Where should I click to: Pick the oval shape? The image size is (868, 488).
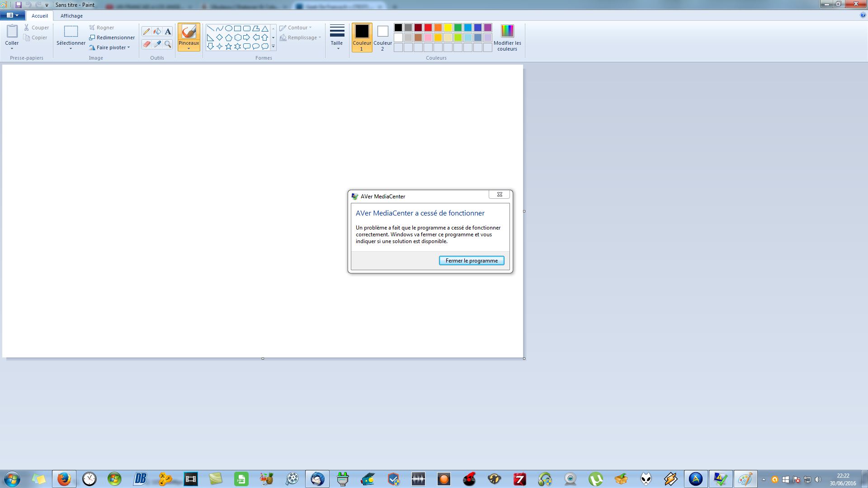pyautogui.click(x=229, y=28)
